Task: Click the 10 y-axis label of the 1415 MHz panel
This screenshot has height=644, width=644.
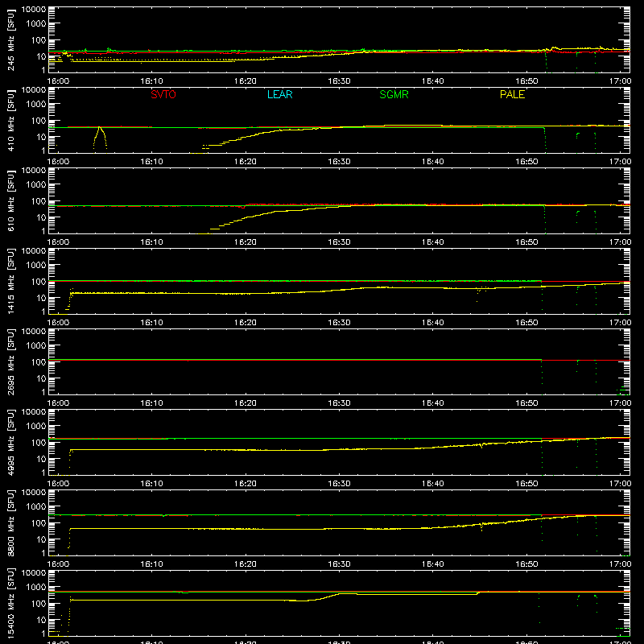Action: [41, 298]
